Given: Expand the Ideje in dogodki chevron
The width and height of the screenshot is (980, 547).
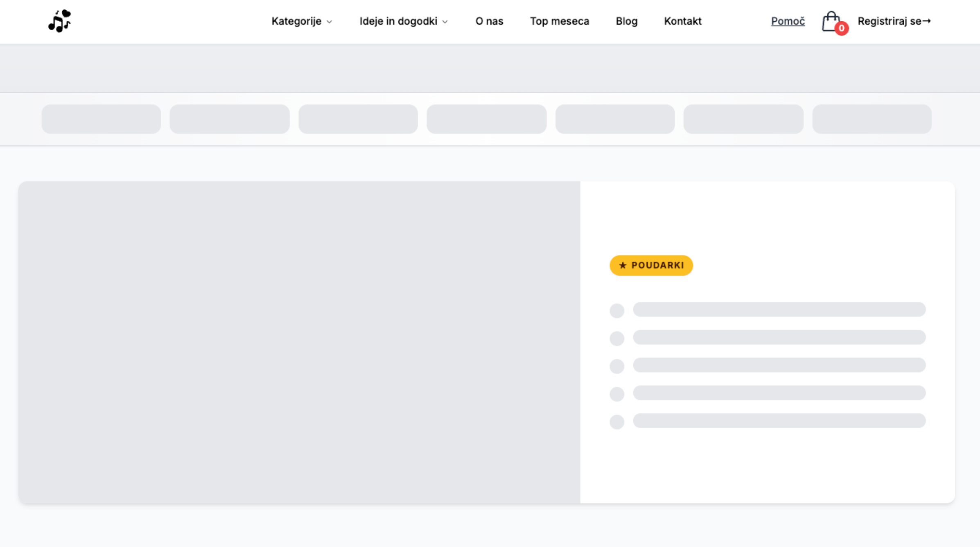Looking at the screenshot, I should coord(445,22).
